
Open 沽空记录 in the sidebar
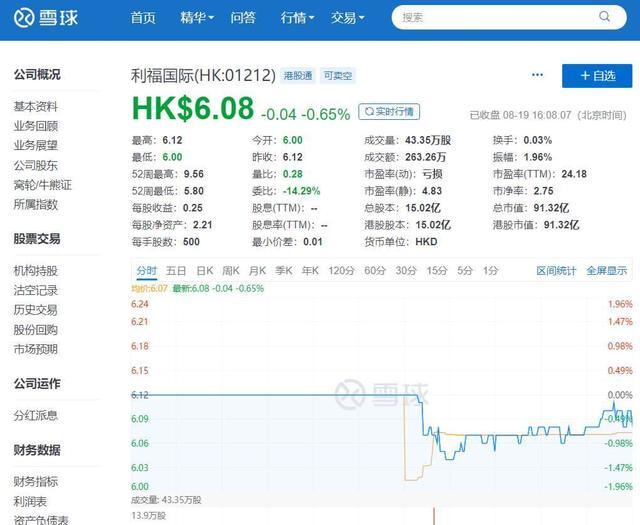pos(36,290)
